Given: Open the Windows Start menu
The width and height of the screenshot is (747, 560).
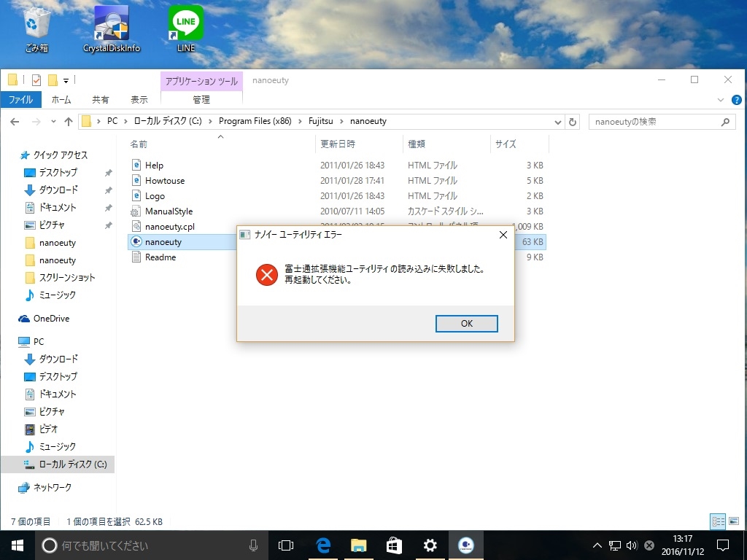Looking at the screenshot, I should pos(18,545).
